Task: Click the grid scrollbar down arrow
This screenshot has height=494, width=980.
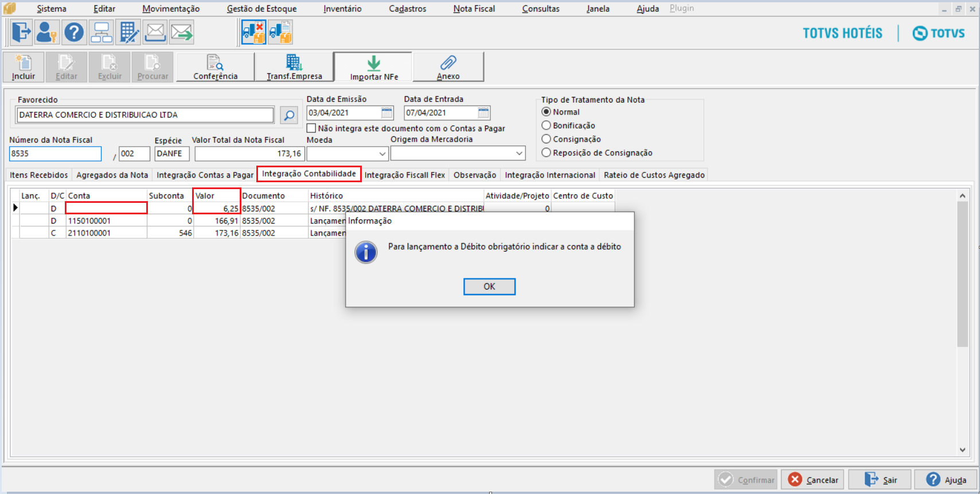Action: [962, 450]
